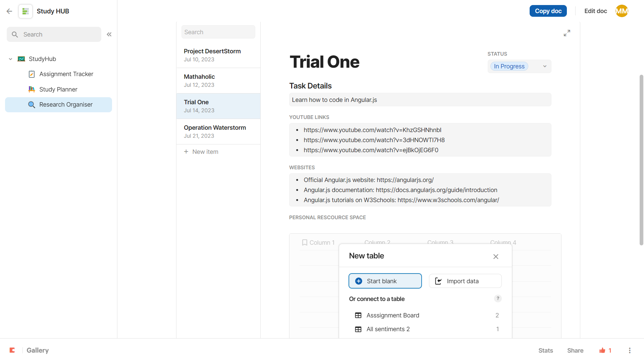Open the three-dot more options menu
Screen dimensions: 644x362
point(630,350)
